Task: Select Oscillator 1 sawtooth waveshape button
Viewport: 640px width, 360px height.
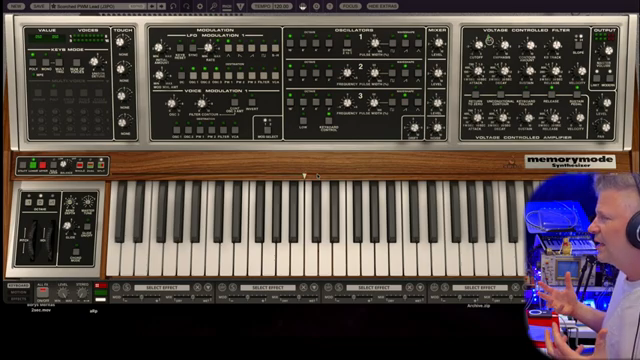Action: tap(405, 43)
